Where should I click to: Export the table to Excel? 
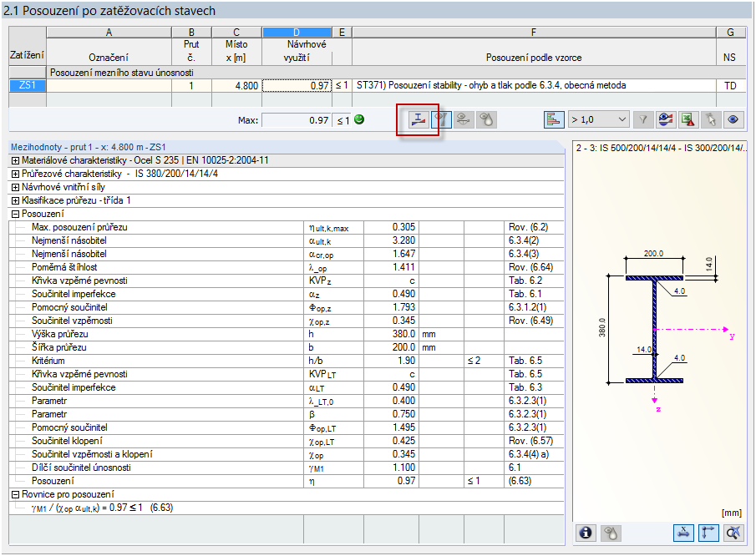[x=688, y=119]
